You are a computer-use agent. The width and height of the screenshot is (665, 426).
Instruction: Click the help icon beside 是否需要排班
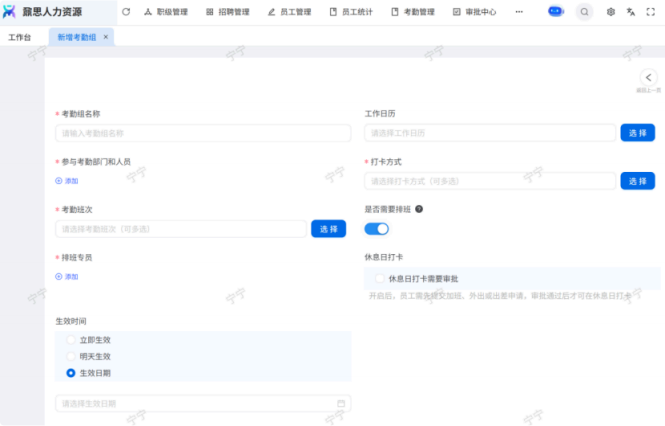[x=419, y=210]
